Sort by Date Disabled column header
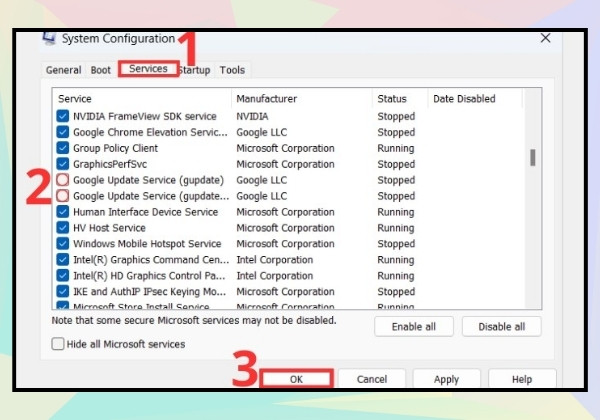Screen dimensions: 600x420 (x=474, y=99)
